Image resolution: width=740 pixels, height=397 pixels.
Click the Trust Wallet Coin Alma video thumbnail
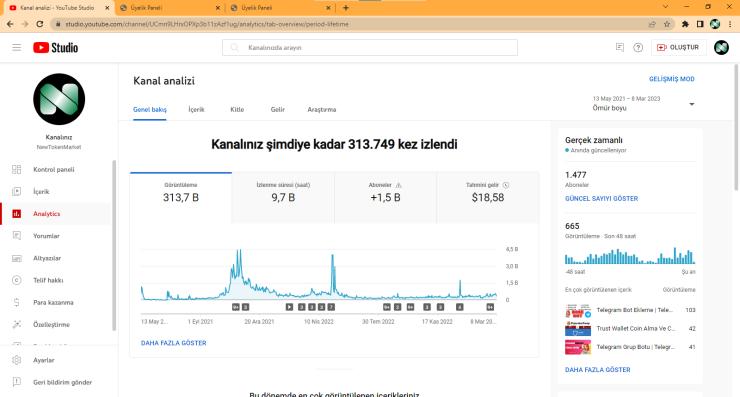click(x=578, y=329)
